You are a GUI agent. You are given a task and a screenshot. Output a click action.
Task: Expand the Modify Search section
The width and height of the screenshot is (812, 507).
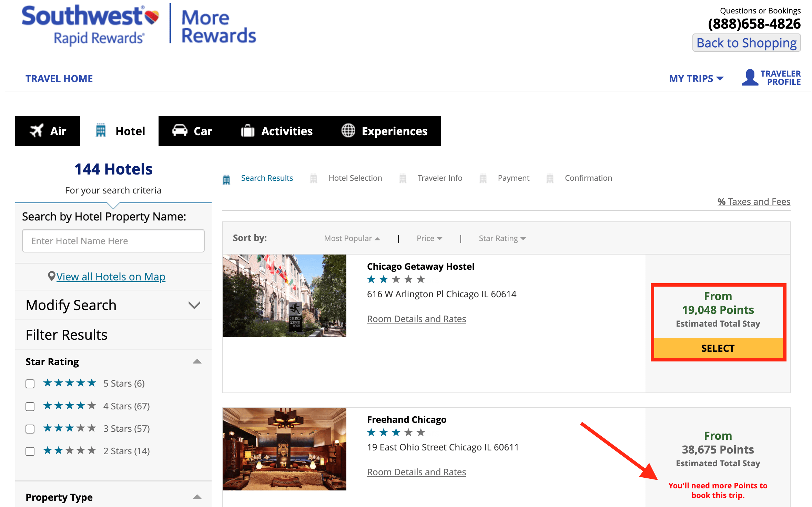point(113,305)
